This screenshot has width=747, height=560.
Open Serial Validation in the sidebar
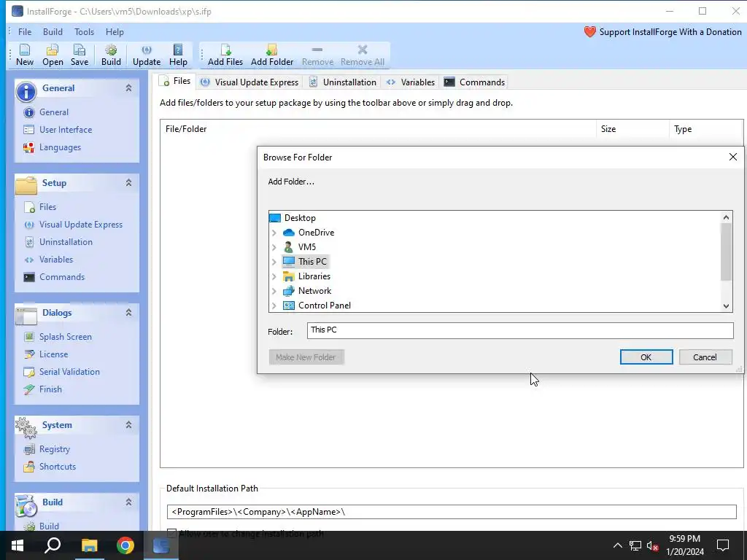[x=62, y=372]
